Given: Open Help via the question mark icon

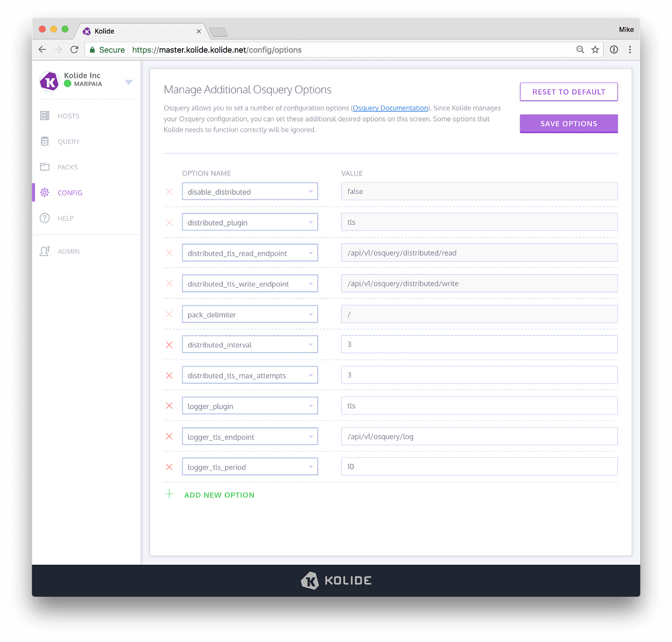Looking at the screenshot, I should [x=45, y=218].
